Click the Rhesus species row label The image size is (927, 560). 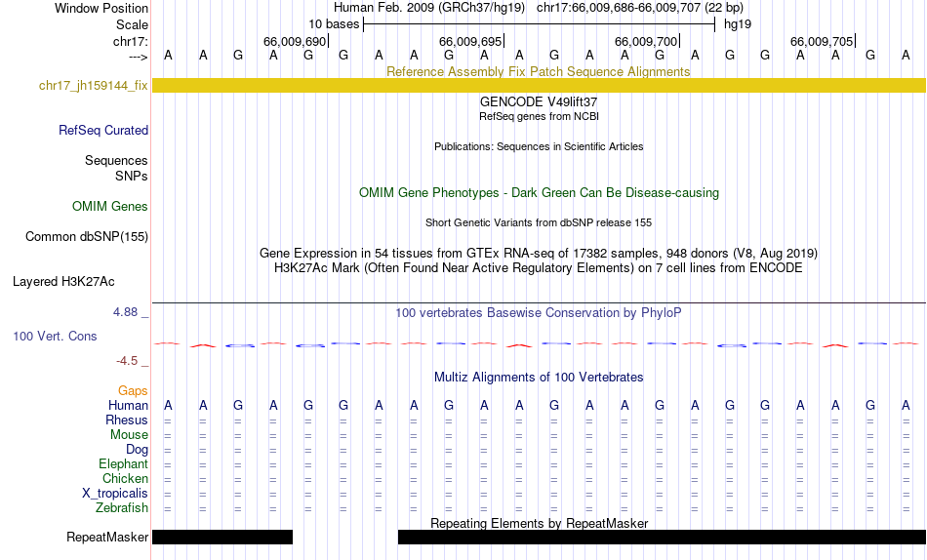coord(127,420)
